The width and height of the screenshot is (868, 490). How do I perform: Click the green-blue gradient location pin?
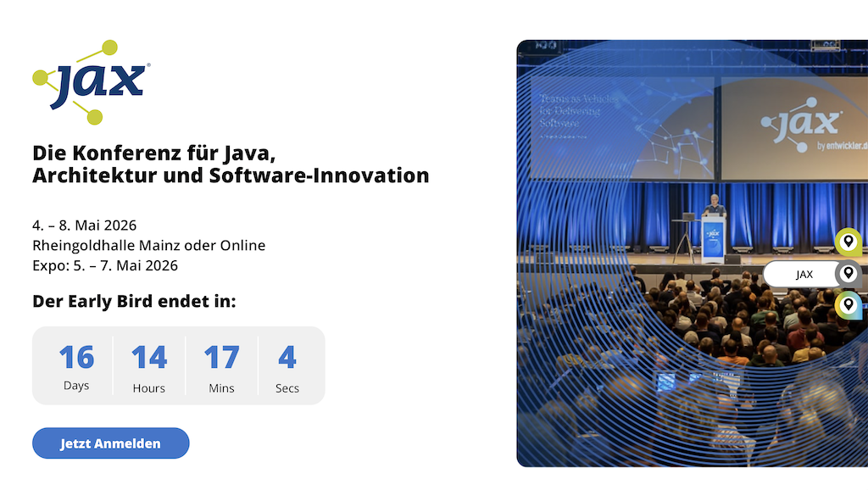(x=848, y=305)
